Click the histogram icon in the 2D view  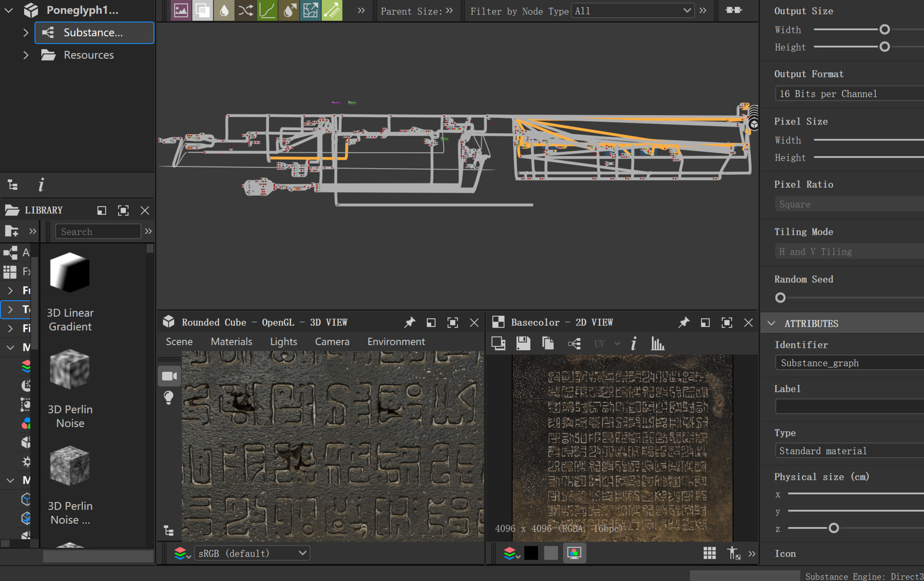tap(657, 344)
